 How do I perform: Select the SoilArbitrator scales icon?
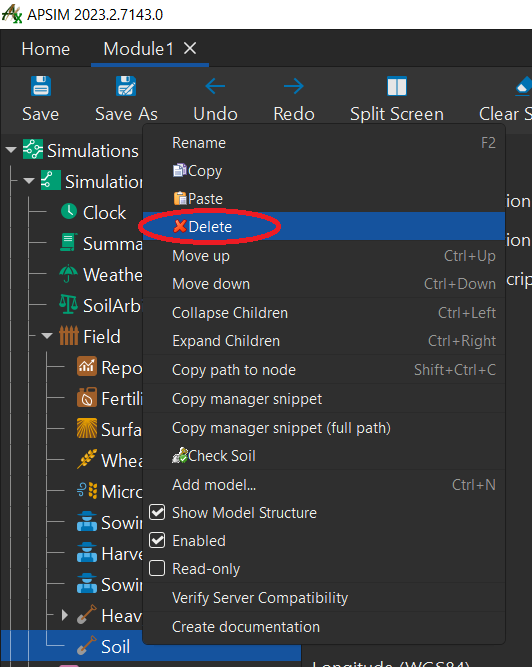point(68,305)
